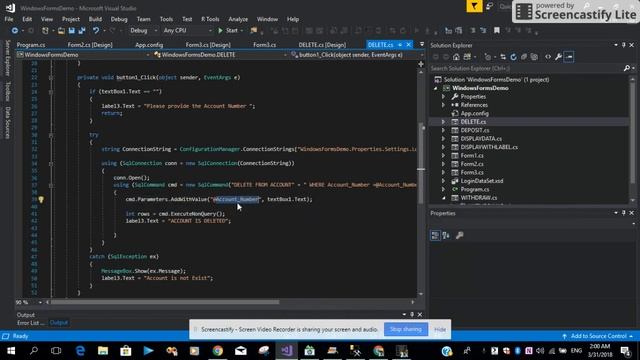This screenshot has width=640, height=360.
Task: Click the lightbulb quick actions icon in code margin
Action: (41, 200)
